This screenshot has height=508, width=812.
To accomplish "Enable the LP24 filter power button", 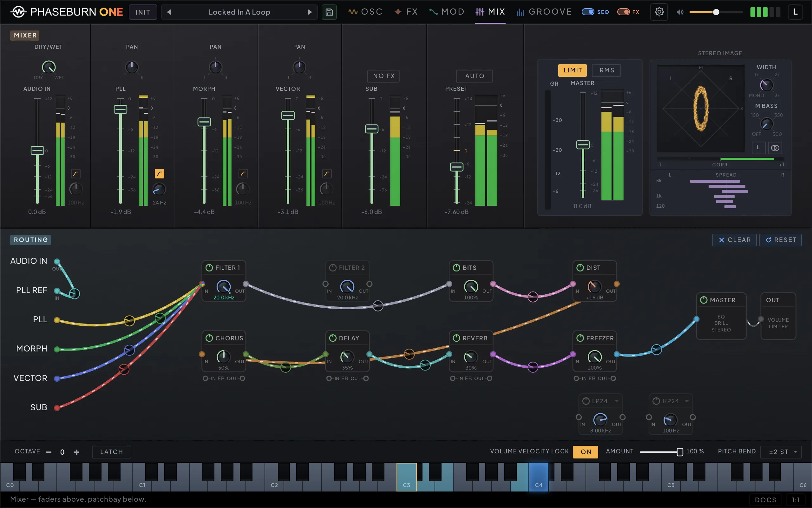I will tap(586, 401).
